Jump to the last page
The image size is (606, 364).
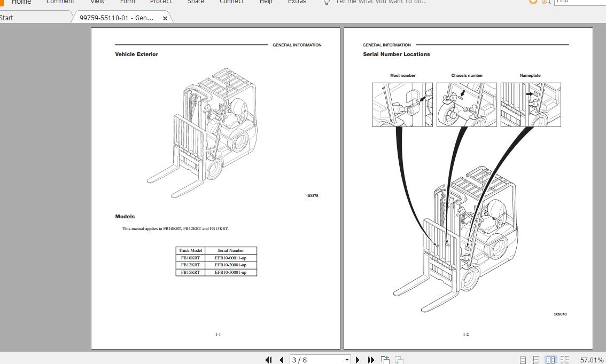point(371,360)
